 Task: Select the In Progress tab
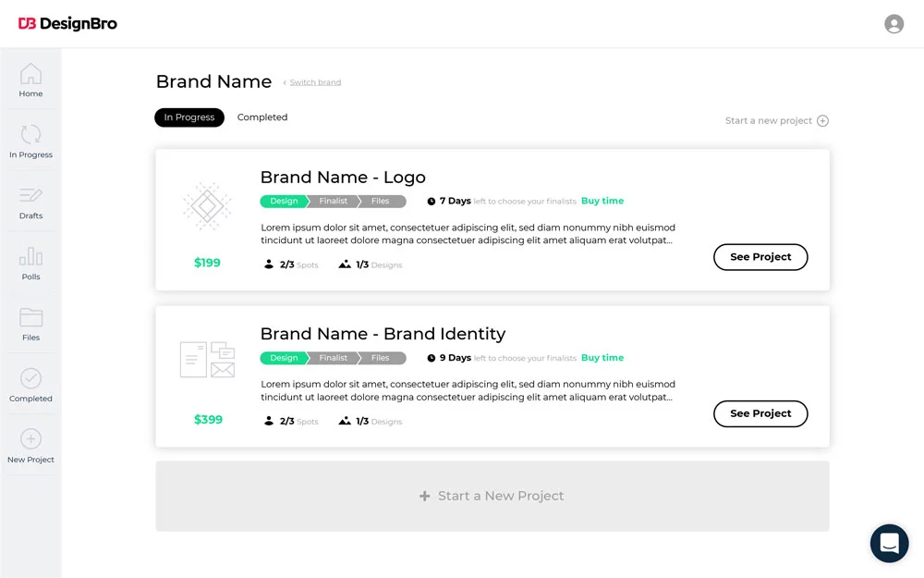(189, 117)
